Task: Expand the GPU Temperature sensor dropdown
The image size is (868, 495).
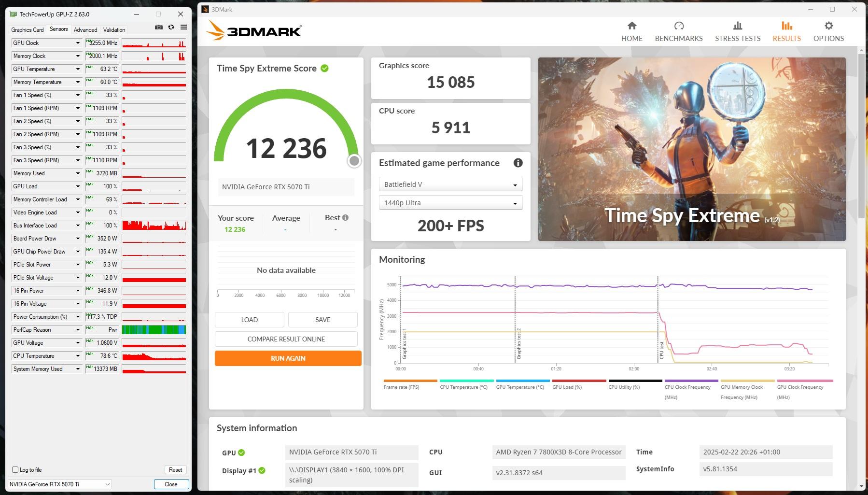Action: point(78,69)
